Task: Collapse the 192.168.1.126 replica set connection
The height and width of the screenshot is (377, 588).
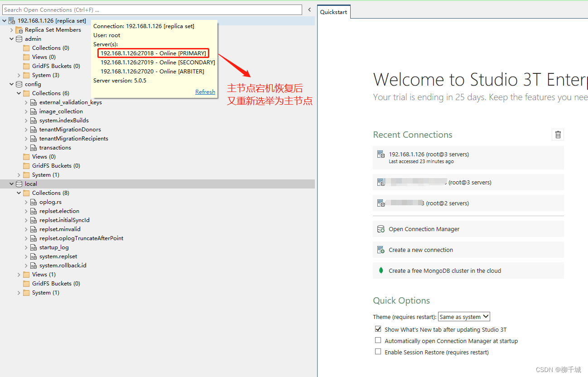Action: [5, 21]
